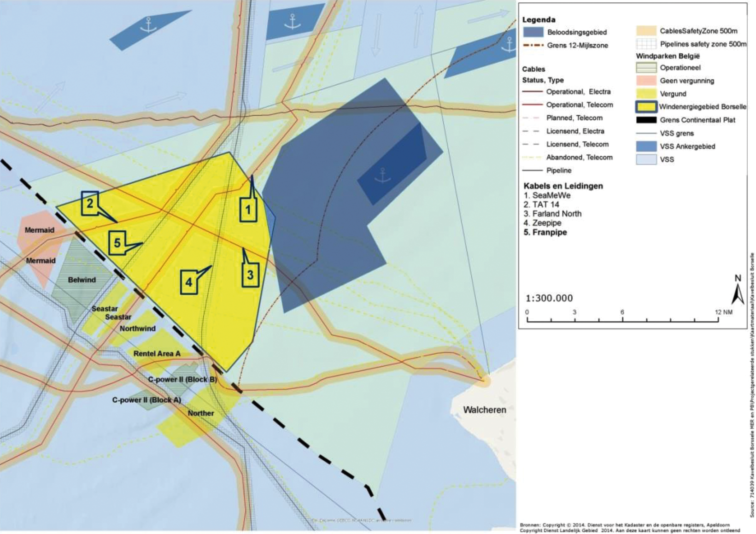The height and width of the screenshot is (534, 756).
Task: Click the CablesSafetyZone 500m legend swatch
Action: 646,31
